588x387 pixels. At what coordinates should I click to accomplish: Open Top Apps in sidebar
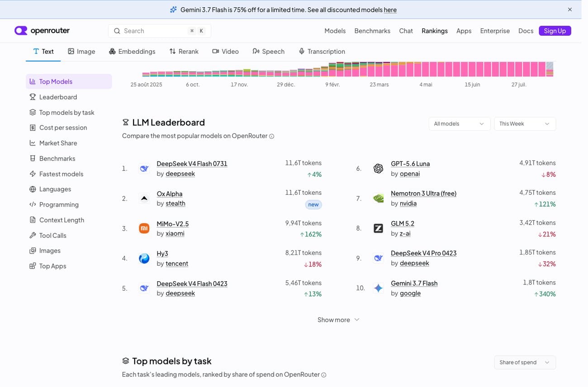coord(69,266)
